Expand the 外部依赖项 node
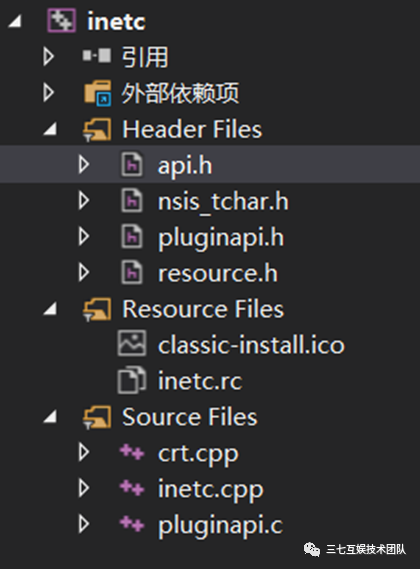420x569 pixels. 49,92
